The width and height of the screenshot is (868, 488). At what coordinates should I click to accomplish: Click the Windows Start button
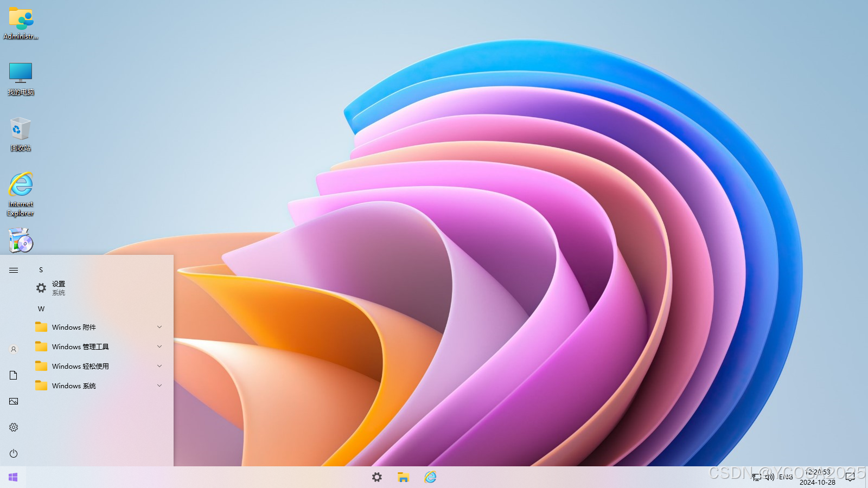(x=13, y=477)
